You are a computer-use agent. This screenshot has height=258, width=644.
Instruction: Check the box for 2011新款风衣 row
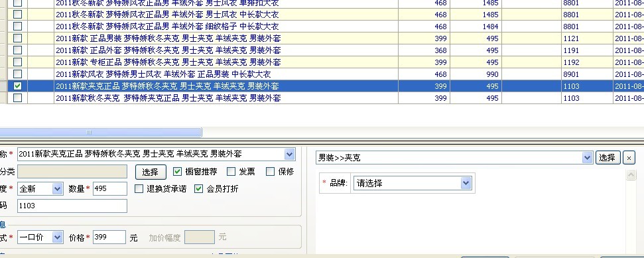point(18,74)
